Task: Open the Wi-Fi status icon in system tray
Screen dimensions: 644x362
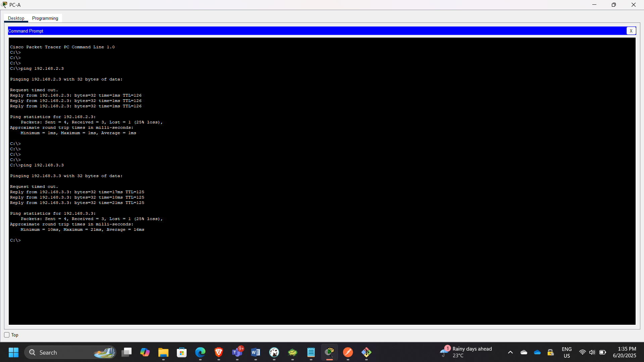Action: [582, 352]
